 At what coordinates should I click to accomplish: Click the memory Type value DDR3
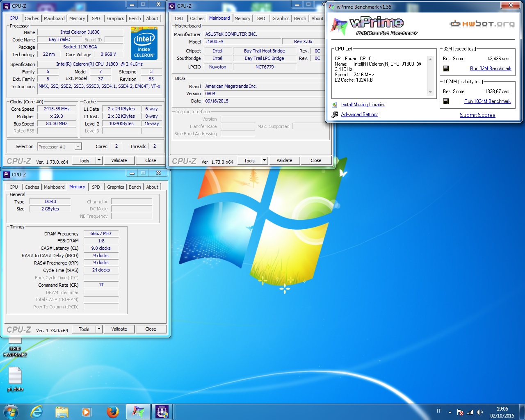click(50, 201)
